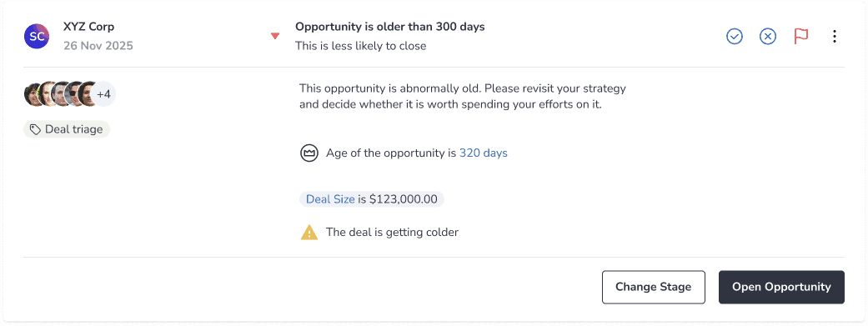
Task: Click the crown icon beside opportunity age
Action: tap(309, 153)
